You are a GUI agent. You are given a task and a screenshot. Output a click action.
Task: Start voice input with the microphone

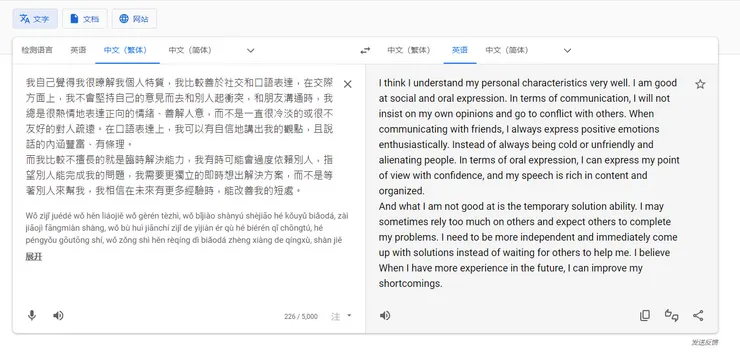[x=32, y=316]
